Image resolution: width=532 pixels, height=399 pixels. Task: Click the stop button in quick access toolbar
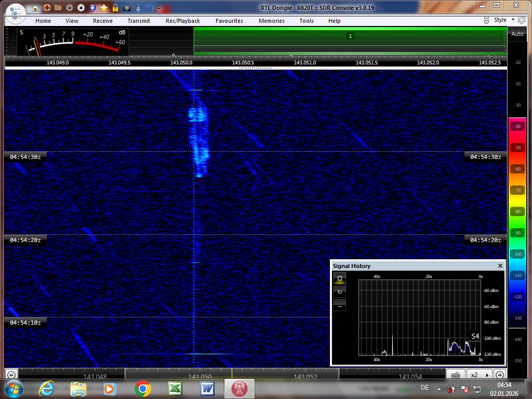(81, 7)
